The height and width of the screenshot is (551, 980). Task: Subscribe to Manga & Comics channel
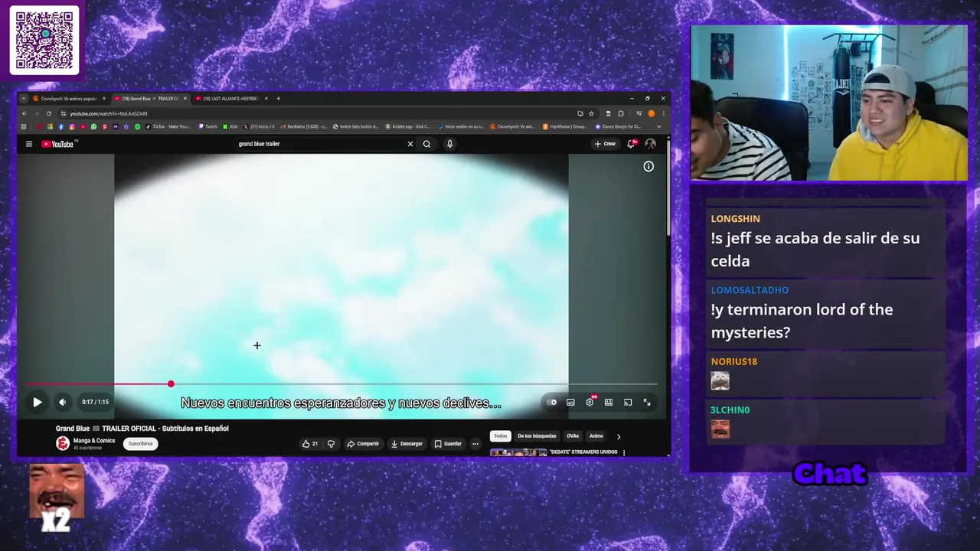click(x=140, y=444)
